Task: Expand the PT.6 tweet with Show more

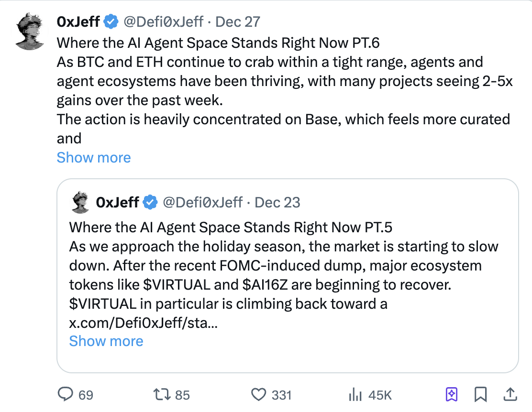Action: (x=94, y=157)
